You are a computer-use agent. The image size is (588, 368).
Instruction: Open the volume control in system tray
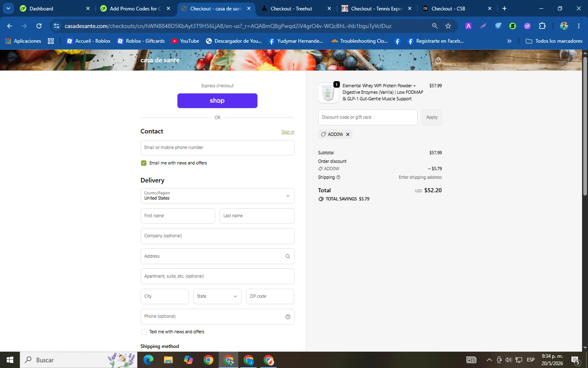point(508,360)
